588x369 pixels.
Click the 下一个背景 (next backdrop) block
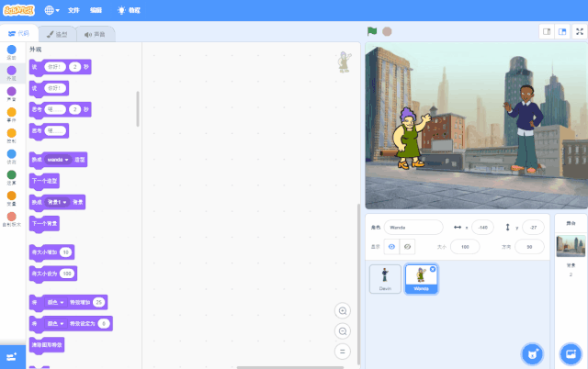pos(44,224)
